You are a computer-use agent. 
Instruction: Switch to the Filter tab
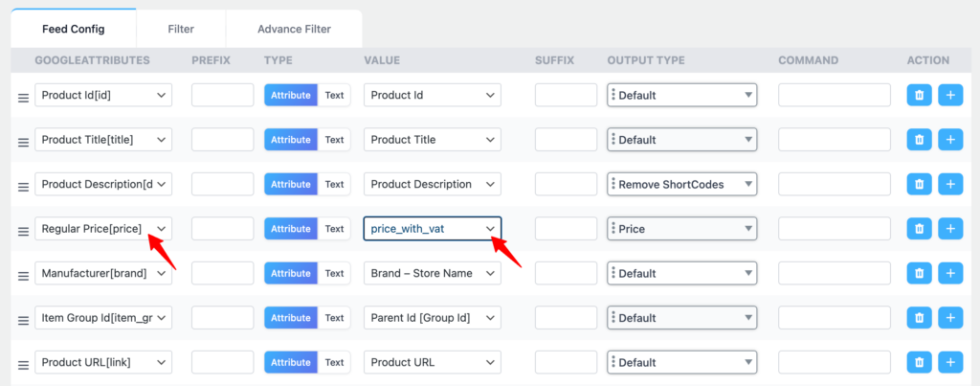[x=181, y=29]
